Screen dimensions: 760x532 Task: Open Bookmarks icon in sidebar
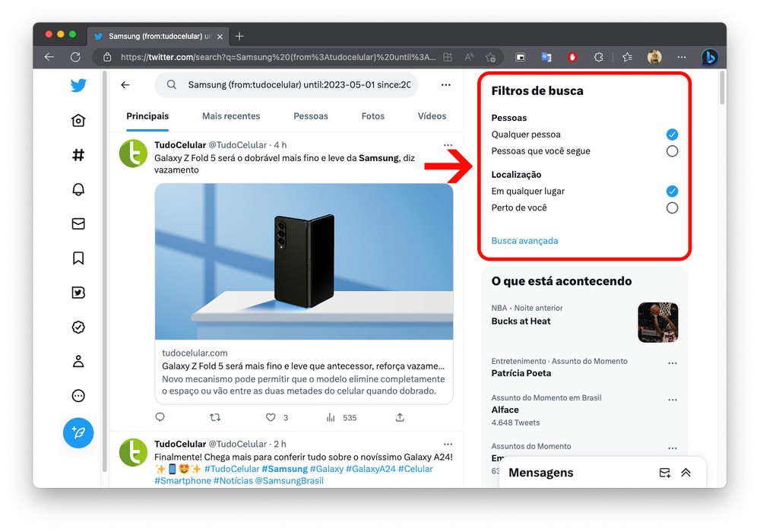click(78, 258)
